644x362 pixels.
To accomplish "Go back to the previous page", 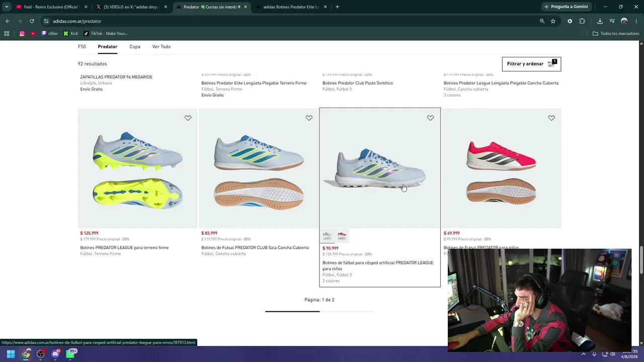I will pos(8,21).
